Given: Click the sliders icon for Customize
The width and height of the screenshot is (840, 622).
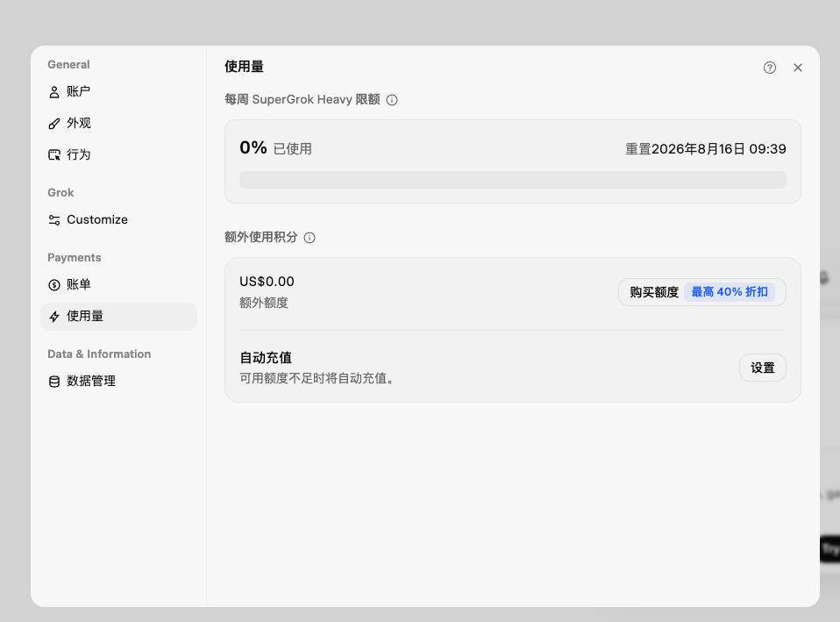Looking at the screenshot, I should click(x=54, y=220).
